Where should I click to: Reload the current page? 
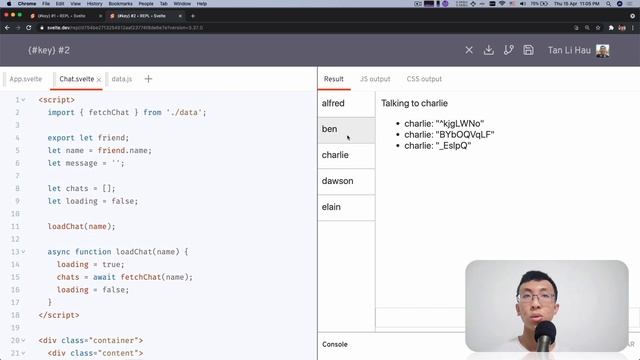coord(29,28)
